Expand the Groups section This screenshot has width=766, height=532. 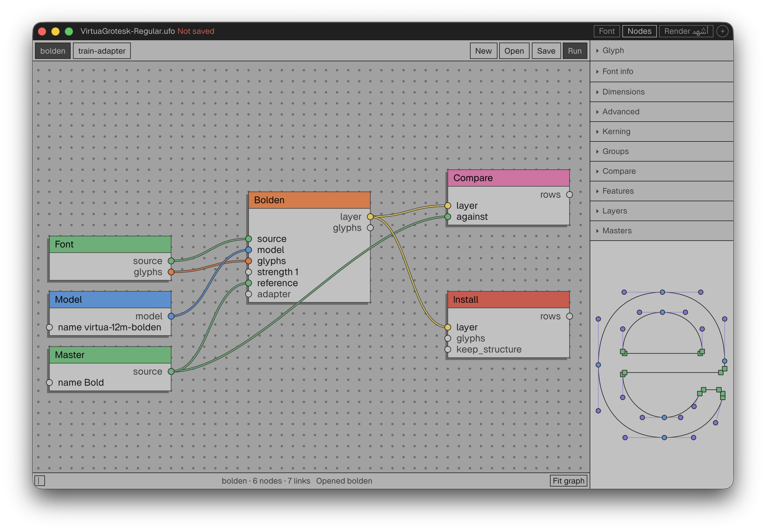point(661,151)
